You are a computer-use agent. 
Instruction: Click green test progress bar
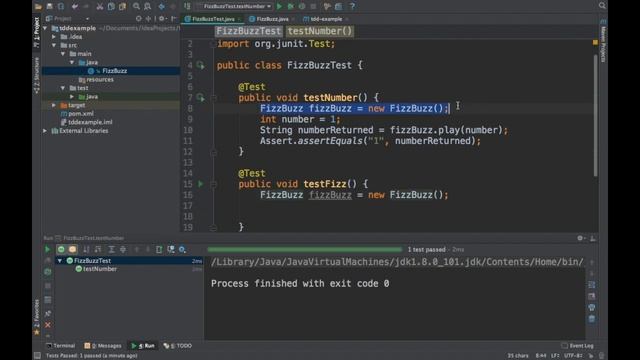point(304,249)
